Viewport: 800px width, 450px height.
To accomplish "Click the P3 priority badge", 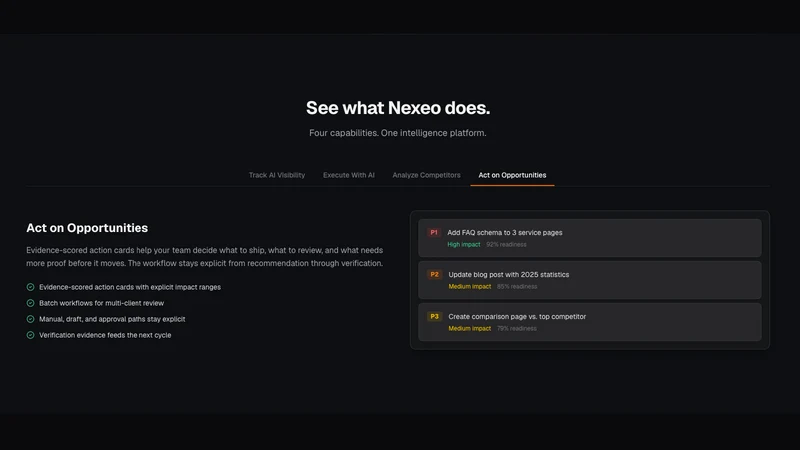I will pyautogui.click(x=434, y=316).
